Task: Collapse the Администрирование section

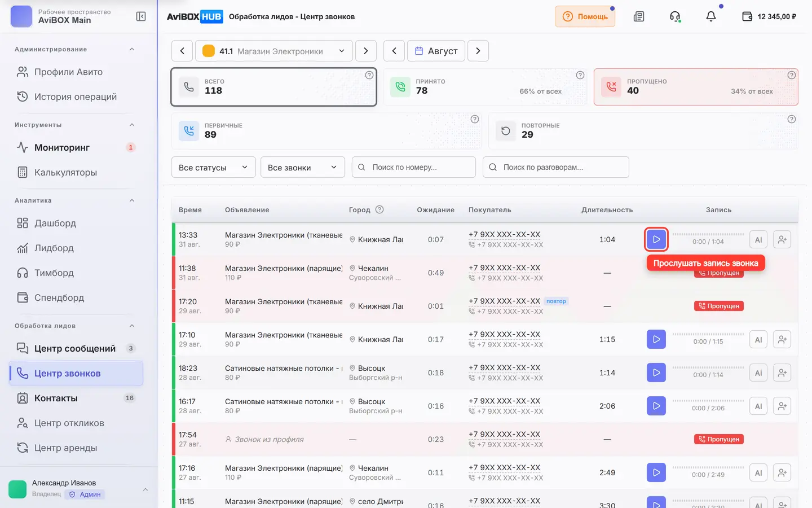Action: click(x=132, y=49)
